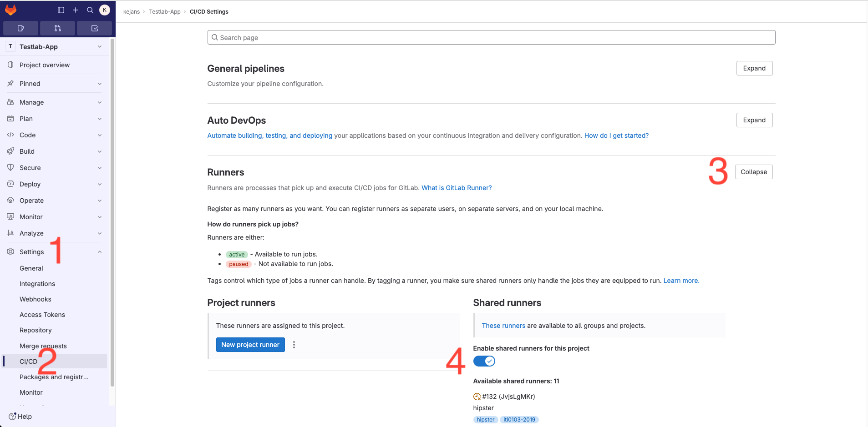This screenshot has height=427, width=868.
Task: Open the Learn more link about tags
Action: click(681, 281)
